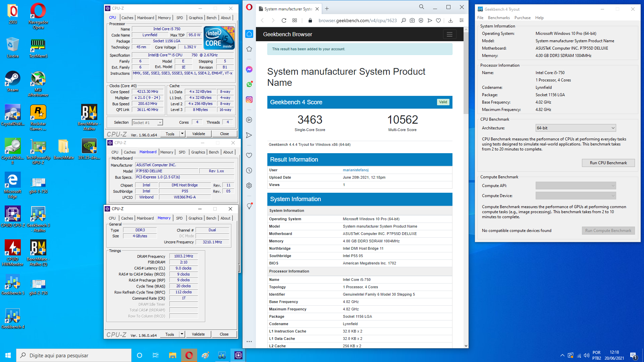Open WhatsApp in Opera sidebar

[249, 84]
